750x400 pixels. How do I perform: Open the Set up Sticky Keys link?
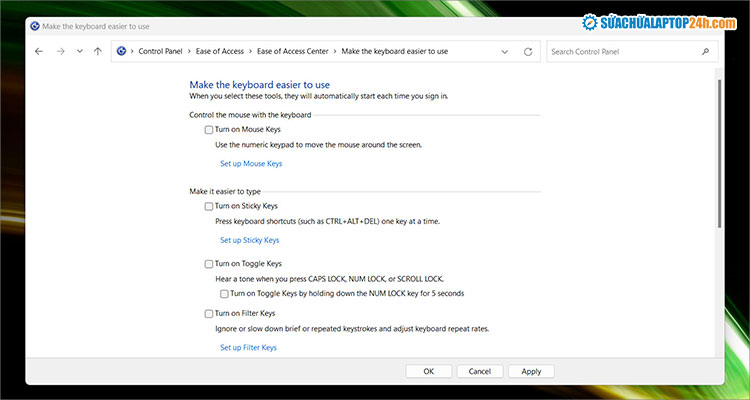tap(249, 240)
